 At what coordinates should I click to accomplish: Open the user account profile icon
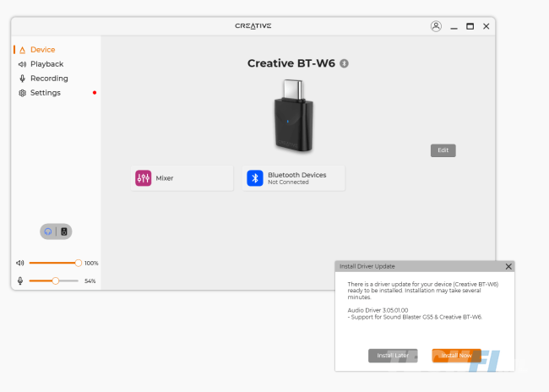[436, 26]
